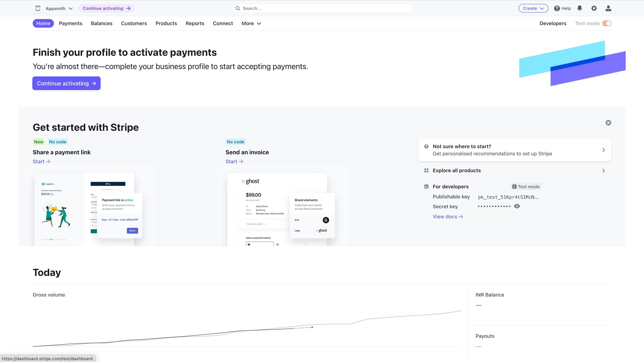
Task: Open the Balances section
Action: (x=102, y=23)
